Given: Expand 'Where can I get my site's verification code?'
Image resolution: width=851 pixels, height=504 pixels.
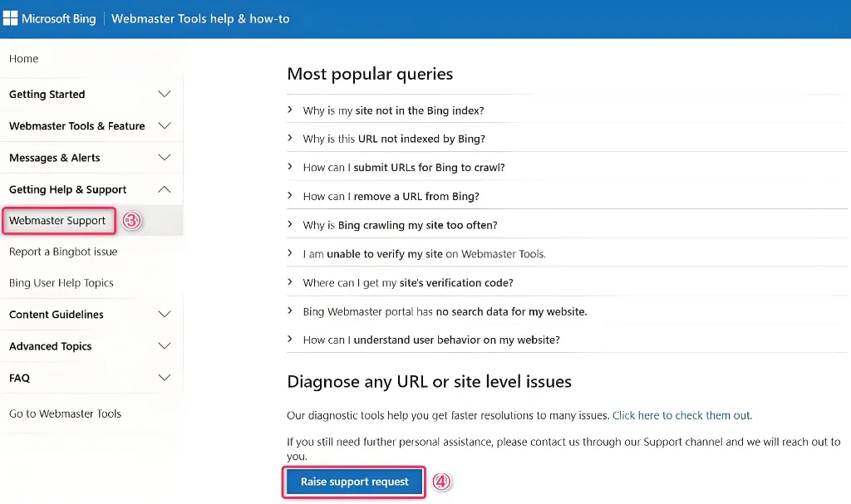Looking at the screenshot, I should pyautogui.click(x=407, y=283).
